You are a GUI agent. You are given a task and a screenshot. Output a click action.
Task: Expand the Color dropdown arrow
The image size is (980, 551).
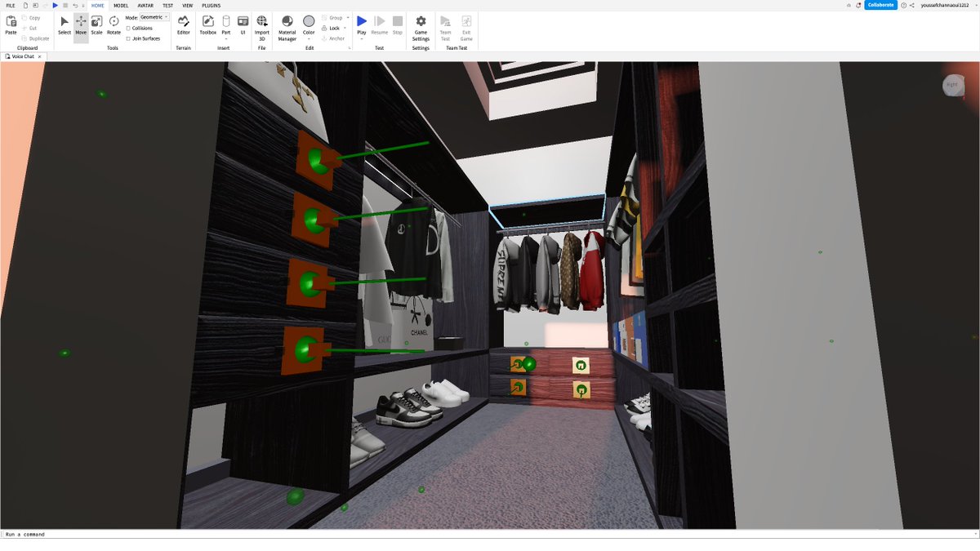(x=309, y=38)
